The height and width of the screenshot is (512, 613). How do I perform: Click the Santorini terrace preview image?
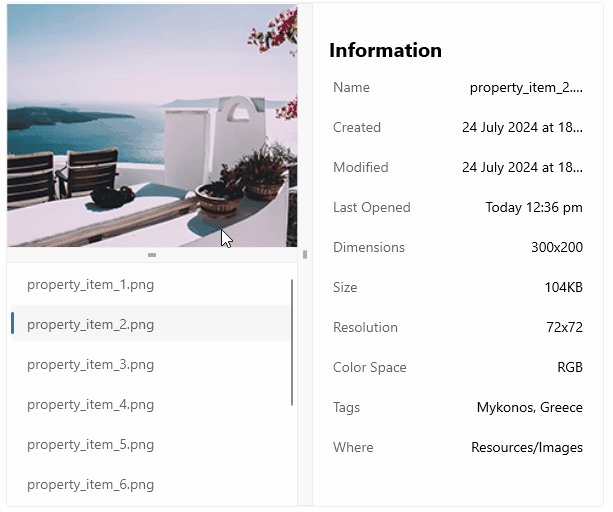pos(152,125)
